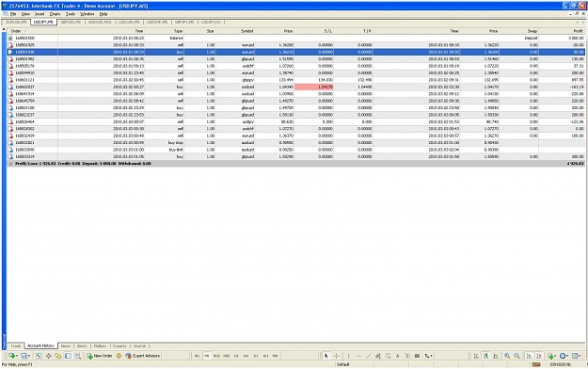This screenshot has height=369, width=588.
Task: Open the Tools menu
Action: point(71,14)
